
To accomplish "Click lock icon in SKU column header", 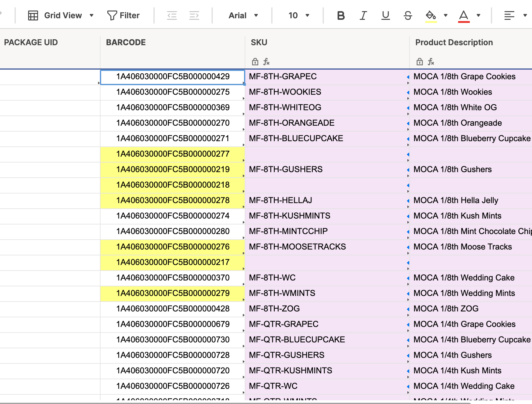I will pyautogui.click(x=255, y=62).
